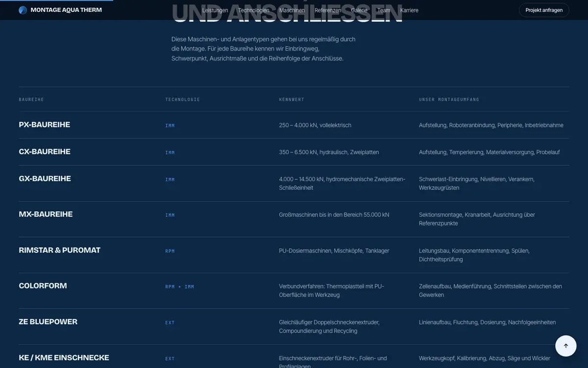The height and width of the screenshot is (368, 588).
Task: Click 'Aufstellung, Roboteranbindung, Peripherie, Inbetriebnahme'
Action: (491, 125)
